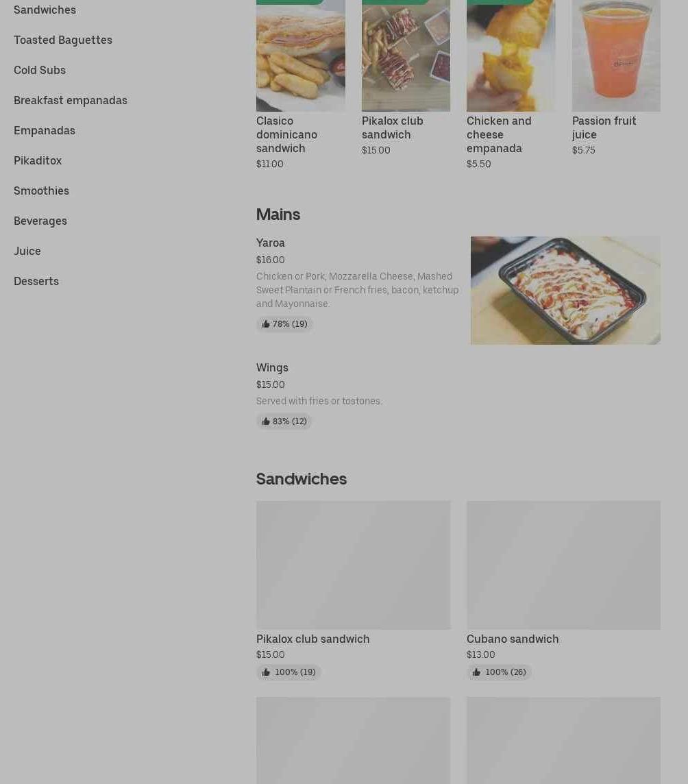Click the Pikalox club sandwich 100% thumbs-up icon
The width and height of the screenshot is (688, 784).
[x=266, y=672]
